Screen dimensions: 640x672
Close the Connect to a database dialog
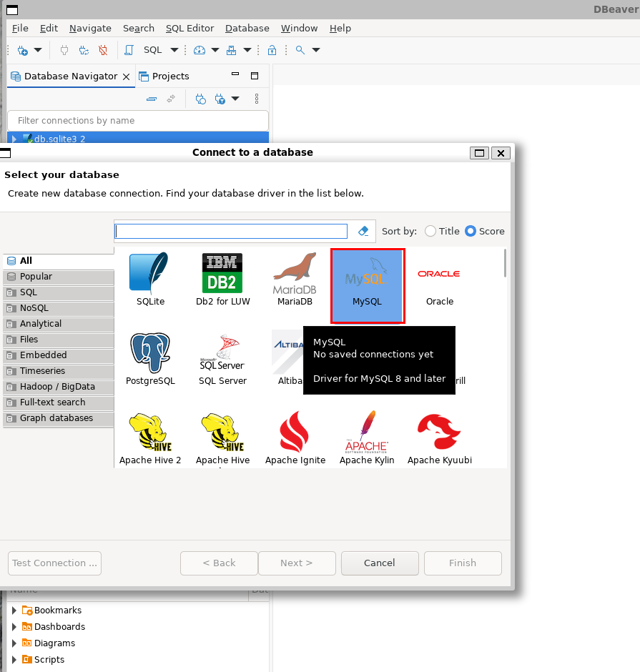[x=501, y=153]
